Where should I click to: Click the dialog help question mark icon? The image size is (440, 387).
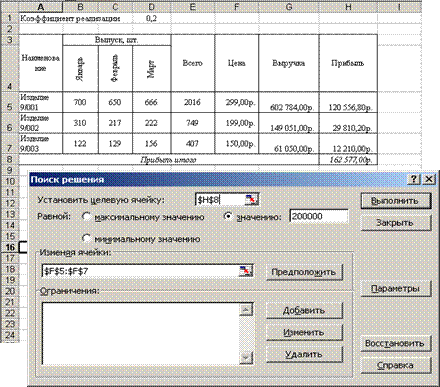(x=414, y=179)
